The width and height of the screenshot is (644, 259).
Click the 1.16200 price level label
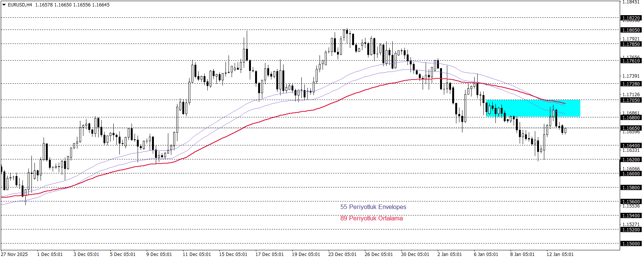631,159
